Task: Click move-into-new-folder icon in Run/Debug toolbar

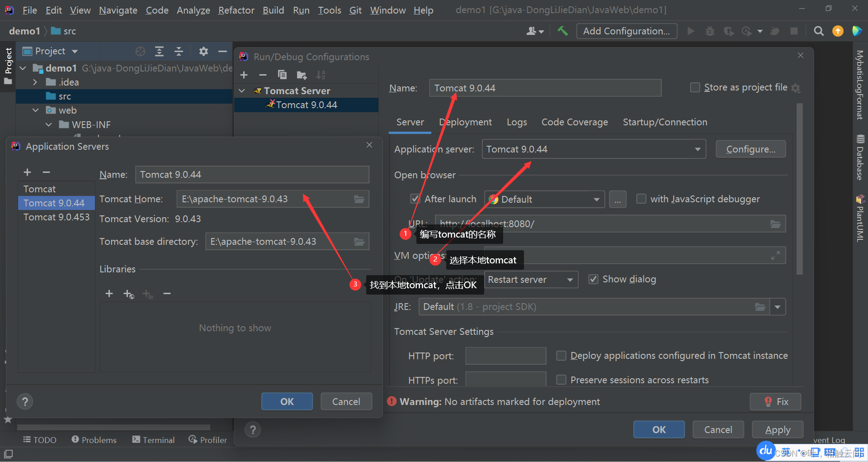Action: [x=302, y=75]
